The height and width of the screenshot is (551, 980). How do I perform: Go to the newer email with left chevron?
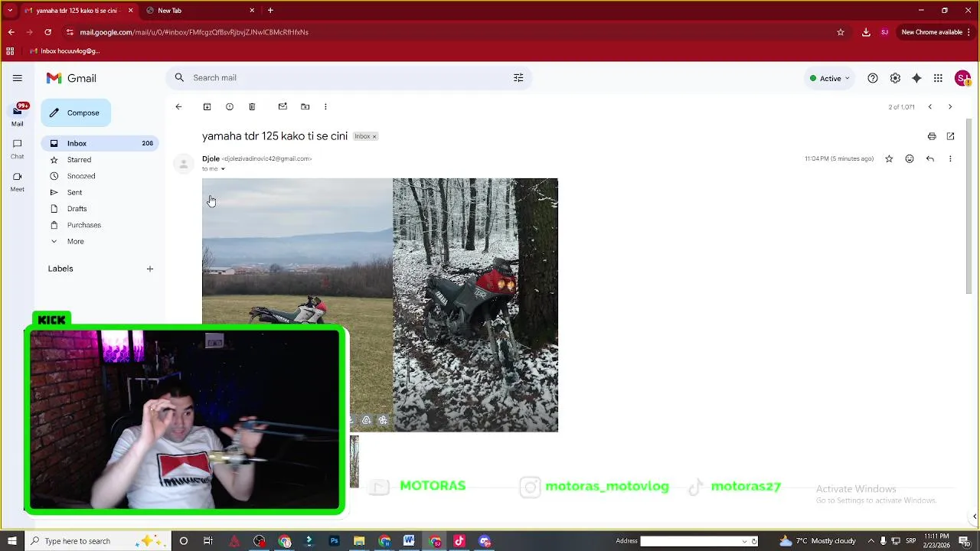coord(929,106)
